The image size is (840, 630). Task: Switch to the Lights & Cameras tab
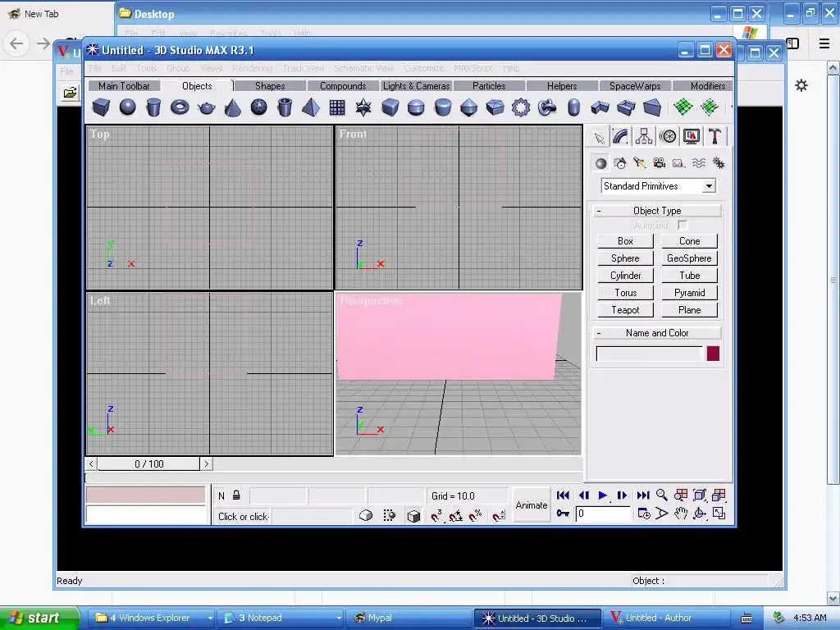tap(416, 85)
